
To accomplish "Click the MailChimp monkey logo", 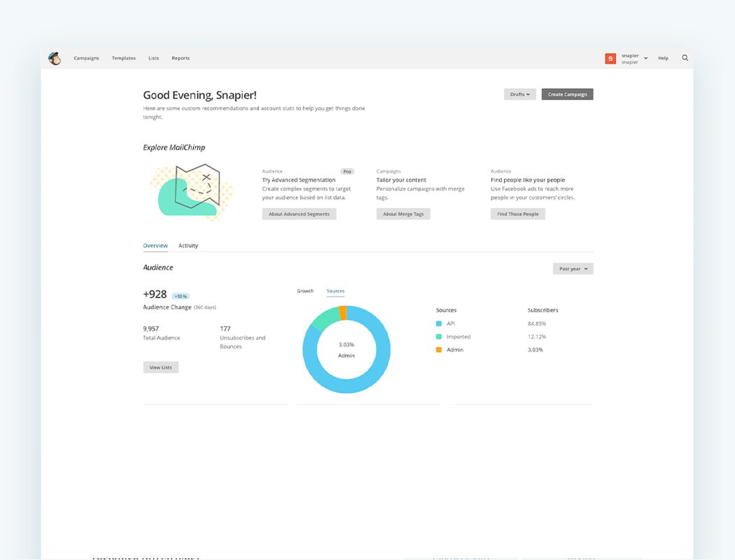I will pos(55,58).
